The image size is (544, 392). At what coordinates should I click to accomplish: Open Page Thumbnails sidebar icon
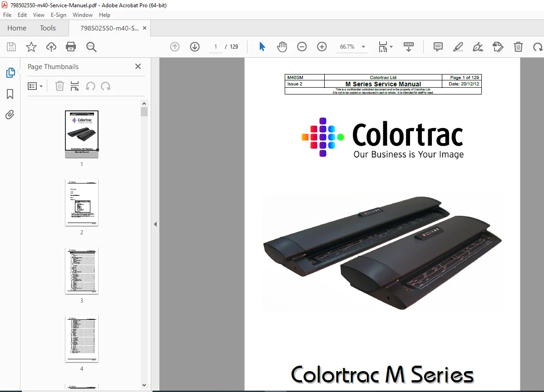(x=10, y=73)
